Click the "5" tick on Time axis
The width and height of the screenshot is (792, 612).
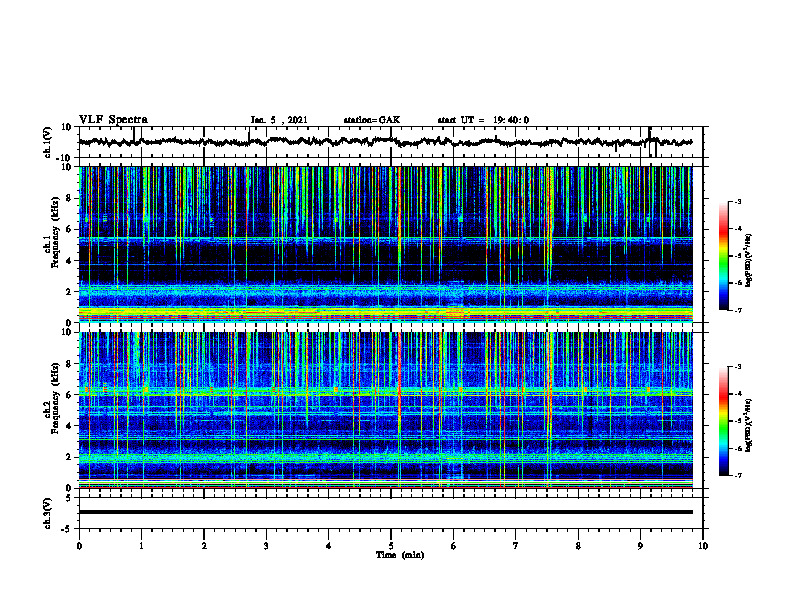tap(391, 546)
